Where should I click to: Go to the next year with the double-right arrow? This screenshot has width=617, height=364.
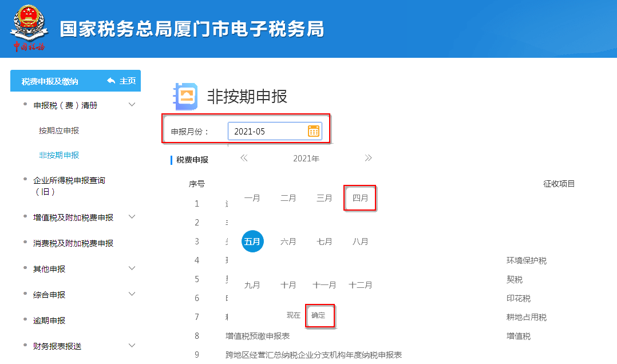point(369,158)
